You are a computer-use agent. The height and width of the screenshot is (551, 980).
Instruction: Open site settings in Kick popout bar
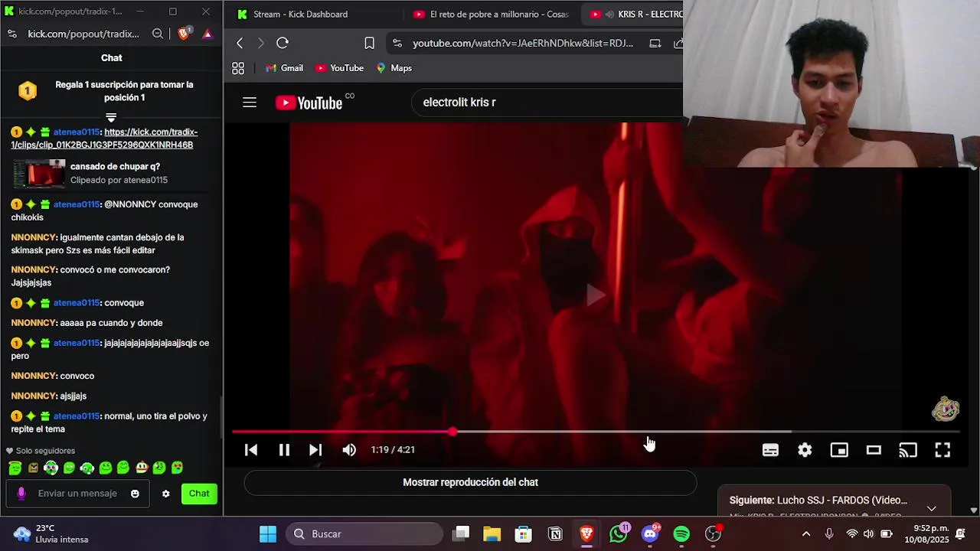click(x=11, y=34)
